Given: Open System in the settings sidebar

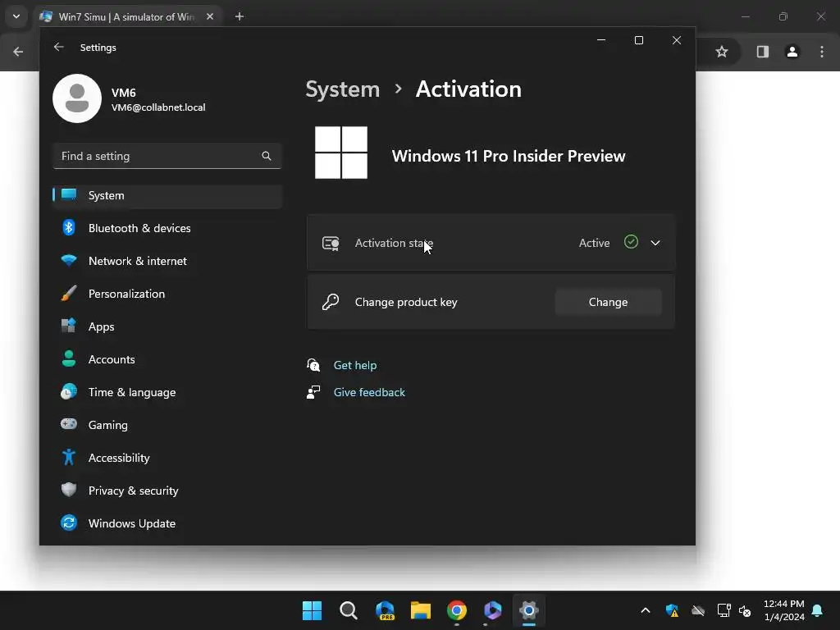Looking at the screenshot, I should point(167,195).
